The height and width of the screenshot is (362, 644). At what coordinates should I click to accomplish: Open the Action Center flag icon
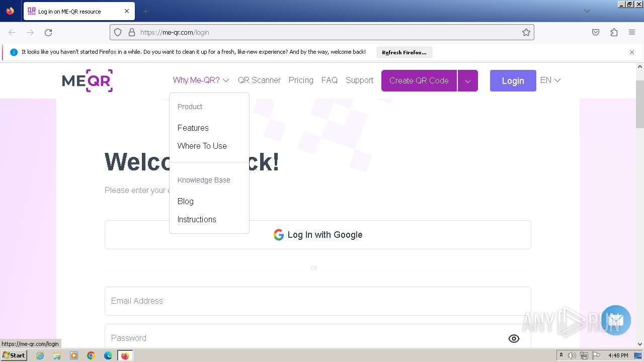[596, 355]
